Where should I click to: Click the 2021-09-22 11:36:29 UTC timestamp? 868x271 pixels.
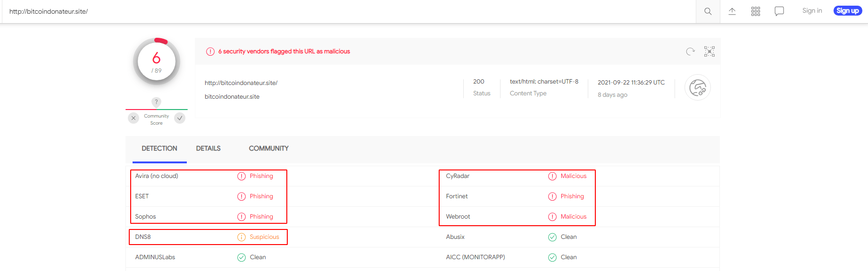click(631, 83)
